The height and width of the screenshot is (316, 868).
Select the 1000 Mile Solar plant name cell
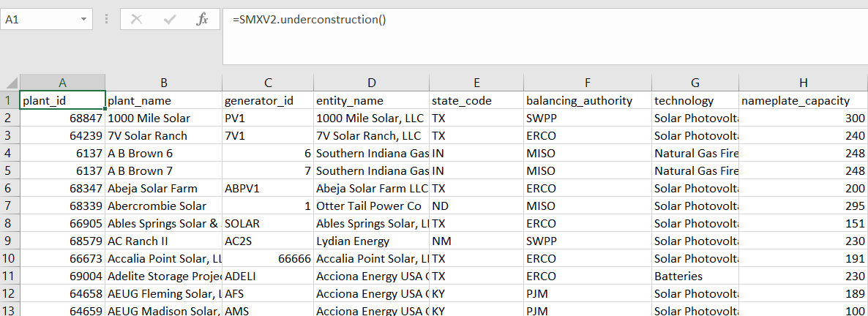(x=164, y=118)
